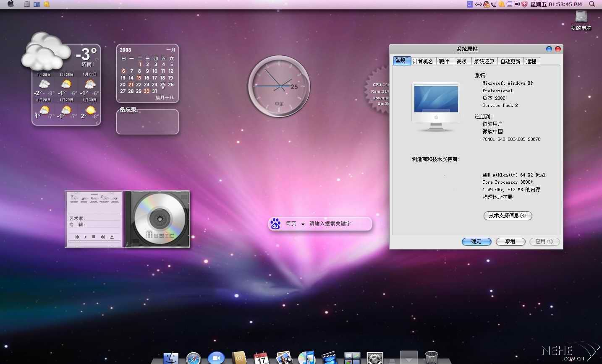Click the blue button in System Properties title bar

(x=549, y=49)
